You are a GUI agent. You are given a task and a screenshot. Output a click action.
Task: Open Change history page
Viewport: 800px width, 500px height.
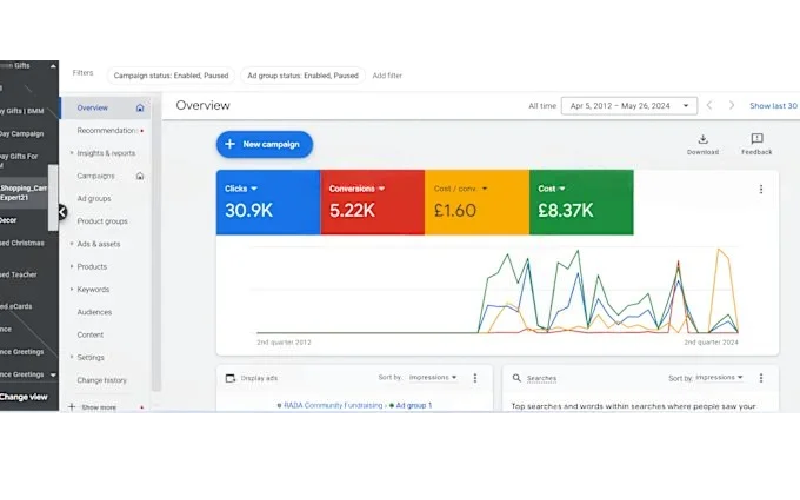[102, 380]
